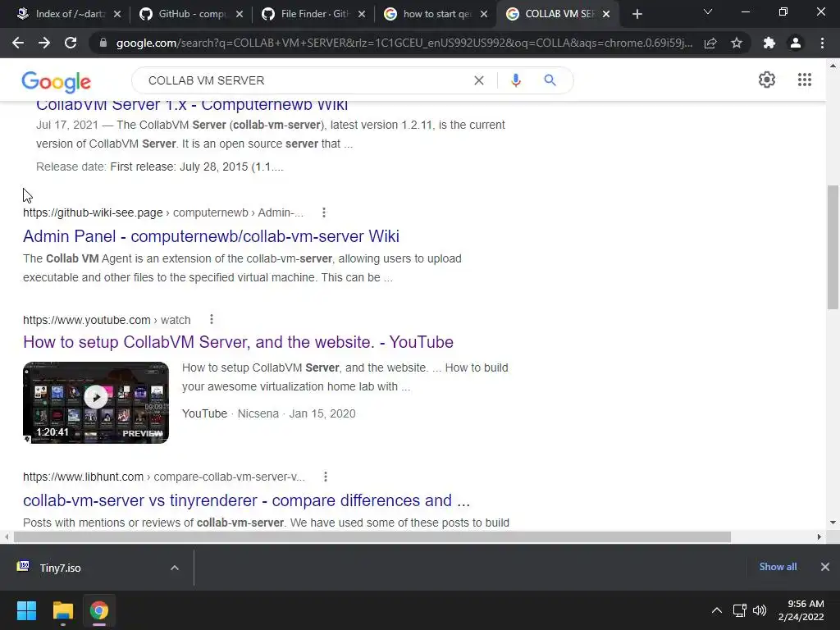Open collab-vm-server vs tinyrenderer result
840x630 pixels.
click(x=246, y=500)
